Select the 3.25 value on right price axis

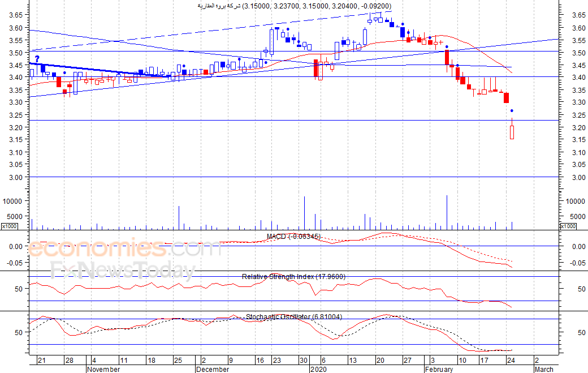click(x=579, y=115)
